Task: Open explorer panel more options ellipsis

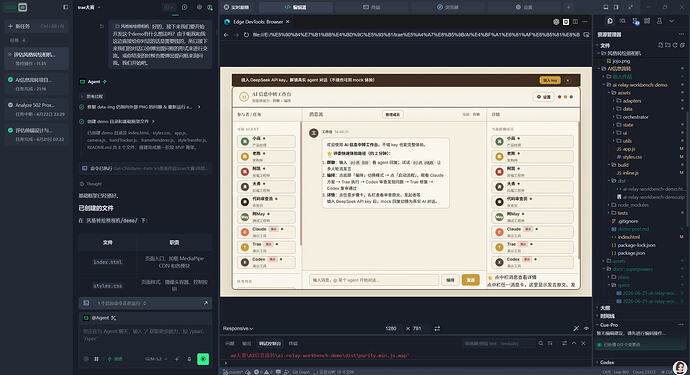Action: coord(682,34)
